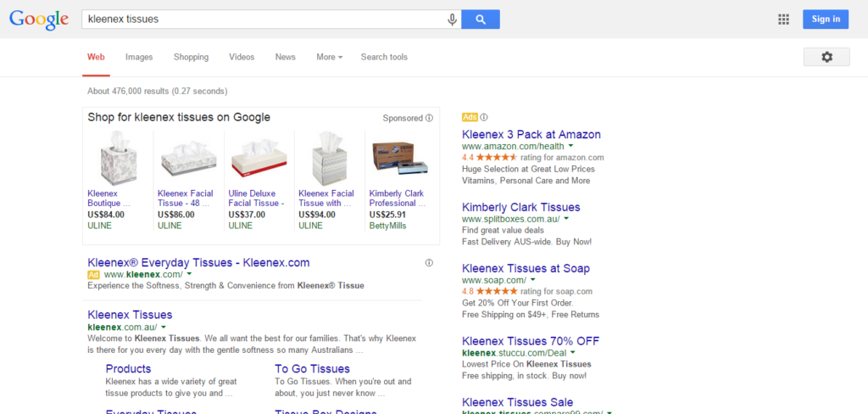Click the search input field
Viewport: 868px width, 414px height.
[263, 20]
